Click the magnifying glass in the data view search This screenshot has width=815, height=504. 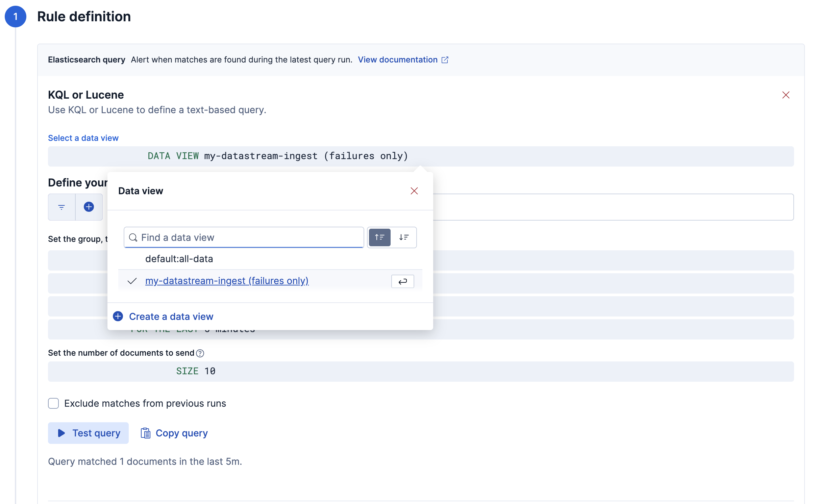pyautogui.click(x=133, y=237)
